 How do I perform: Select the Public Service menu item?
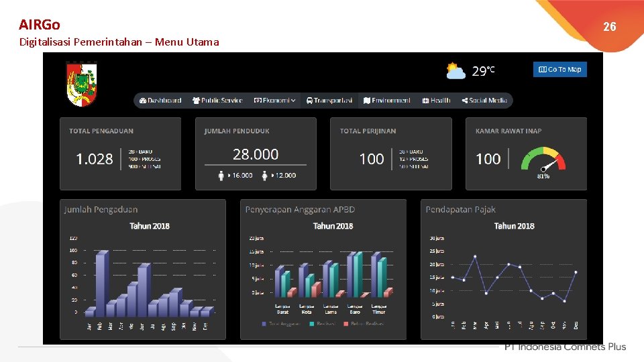pos(217,101)
